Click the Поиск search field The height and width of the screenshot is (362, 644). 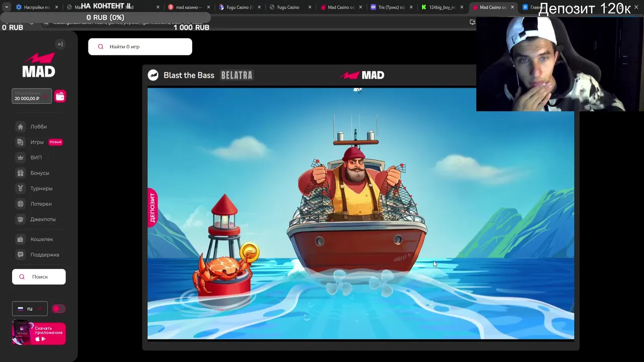pos(39,277)
